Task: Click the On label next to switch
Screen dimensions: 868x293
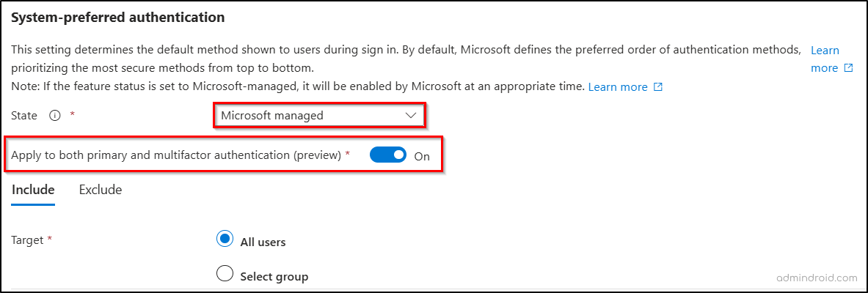Action: tap(422, 156)
